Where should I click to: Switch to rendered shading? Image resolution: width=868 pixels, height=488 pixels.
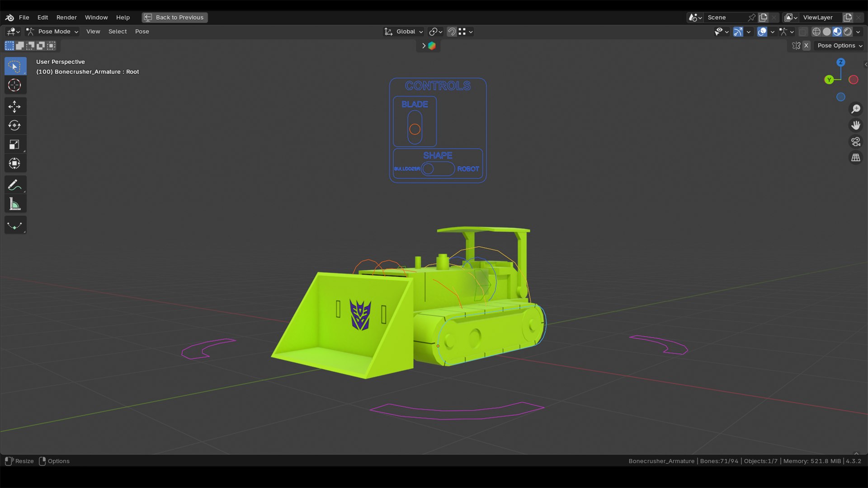click(x=848, y=32)
